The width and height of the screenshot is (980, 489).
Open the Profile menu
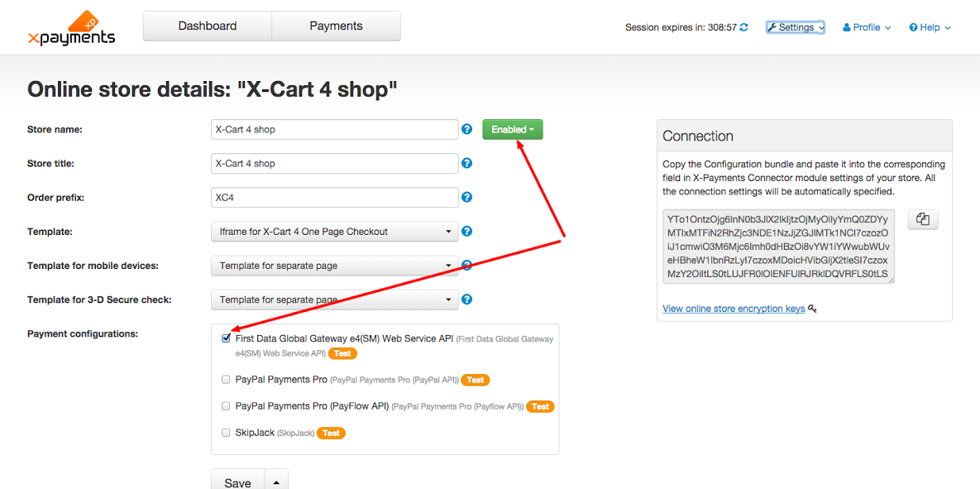click(867, 27)
